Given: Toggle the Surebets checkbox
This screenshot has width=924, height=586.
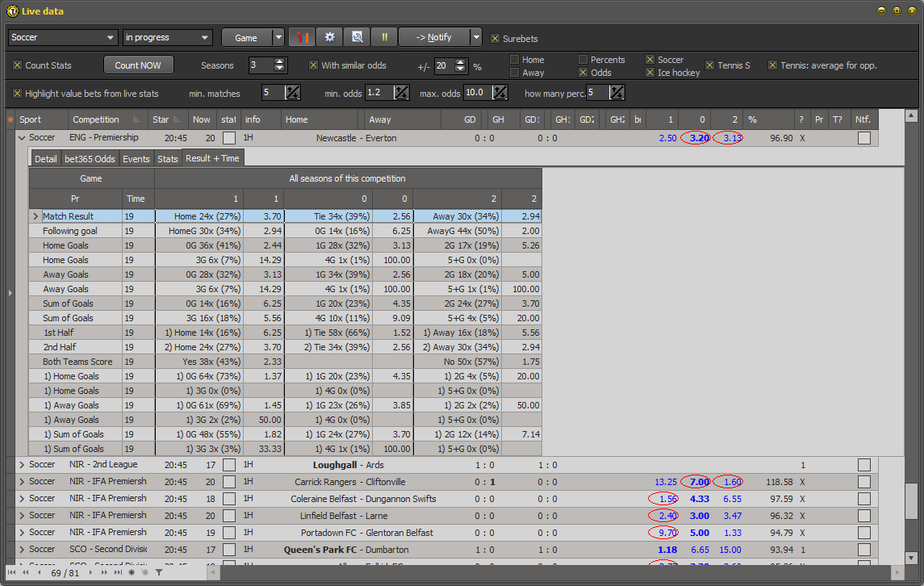Looking at the screenshot, I should pyautogui.click(x=496, y=37).
